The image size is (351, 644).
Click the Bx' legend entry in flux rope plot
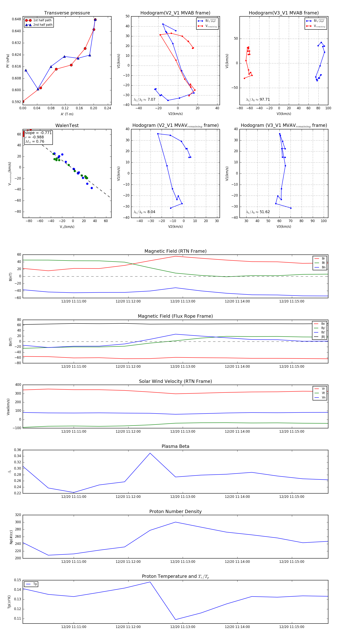(x=320, y=324)
